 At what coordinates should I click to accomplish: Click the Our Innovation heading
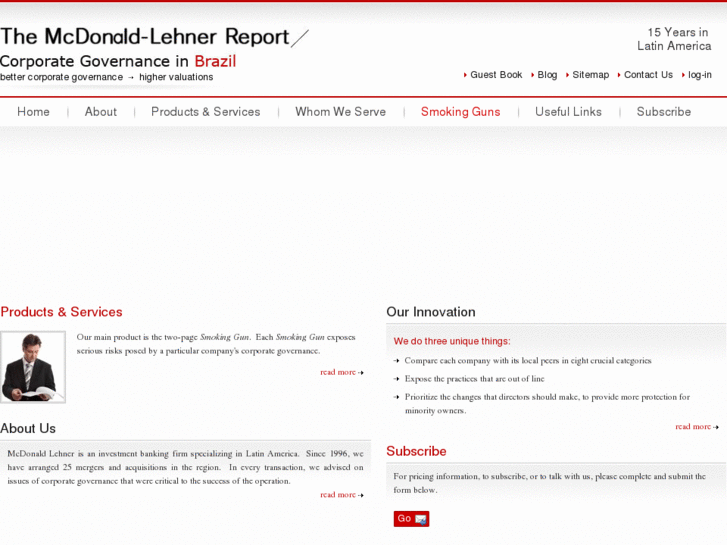tap(431, 312)
